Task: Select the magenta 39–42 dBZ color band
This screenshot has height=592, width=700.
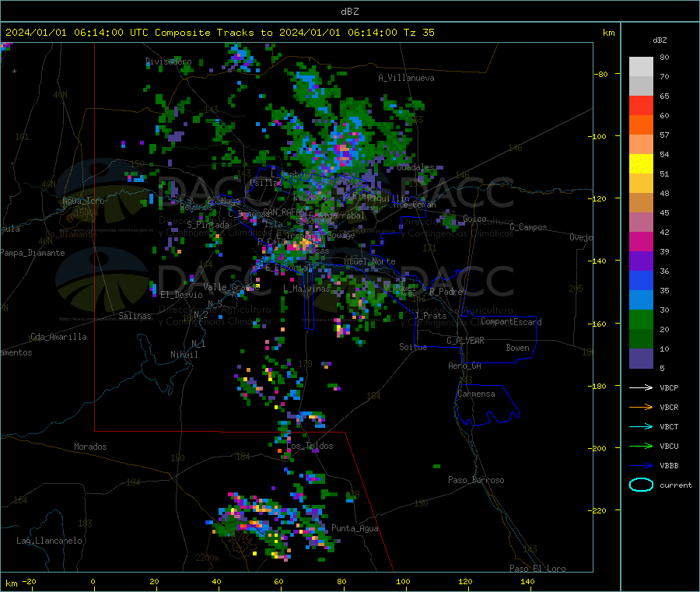Action: pyautogui.click(x=641, y=241)
